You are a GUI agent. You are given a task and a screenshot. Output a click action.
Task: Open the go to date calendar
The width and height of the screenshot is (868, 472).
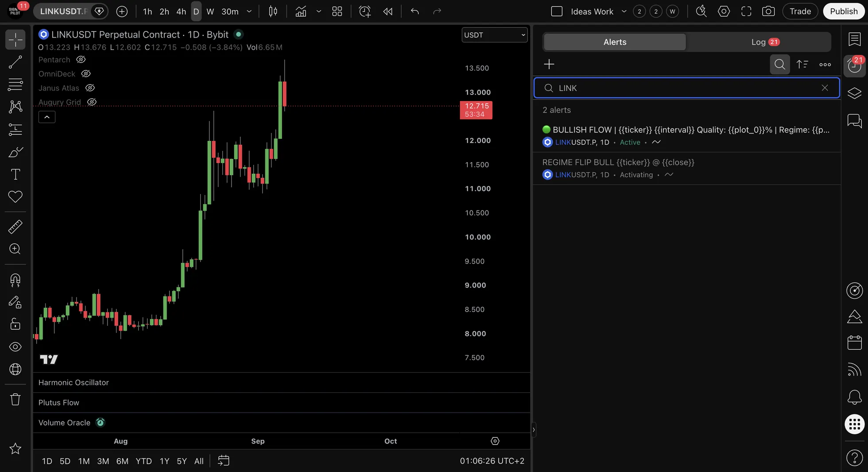[x=224, y=461]
